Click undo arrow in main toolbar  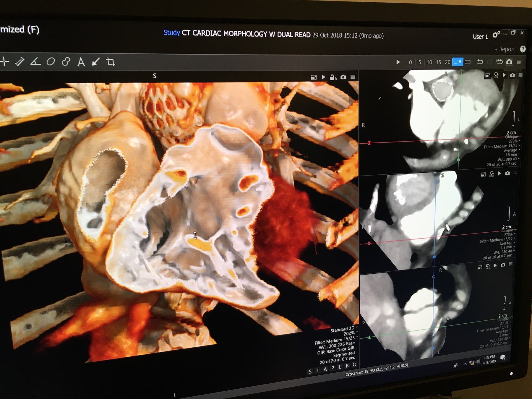(x=480, y=62)
